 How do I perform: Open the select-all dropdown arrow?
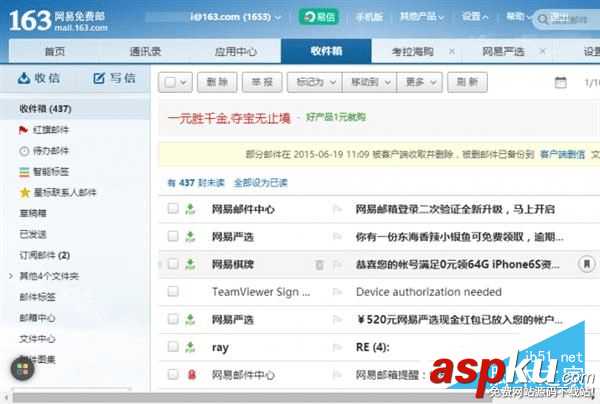[x=183, y=82]
